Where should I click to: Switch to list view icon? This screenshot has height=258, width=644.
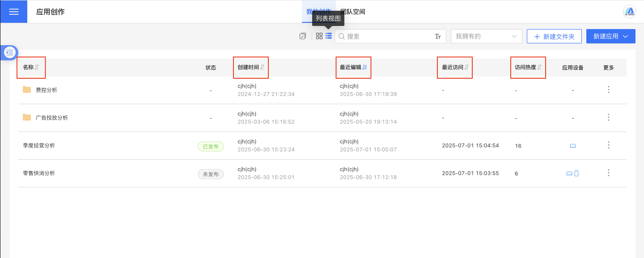pyautogui.click(x=329, y=36)
